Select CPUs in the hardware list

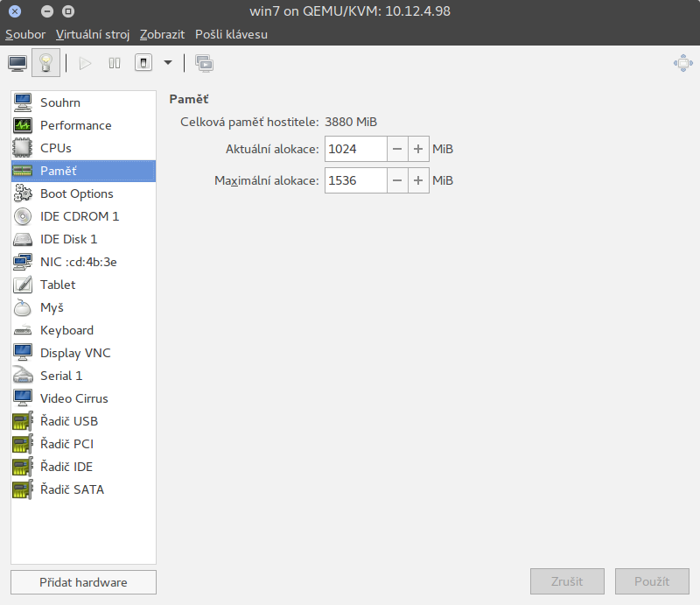(x=56, y=148)
